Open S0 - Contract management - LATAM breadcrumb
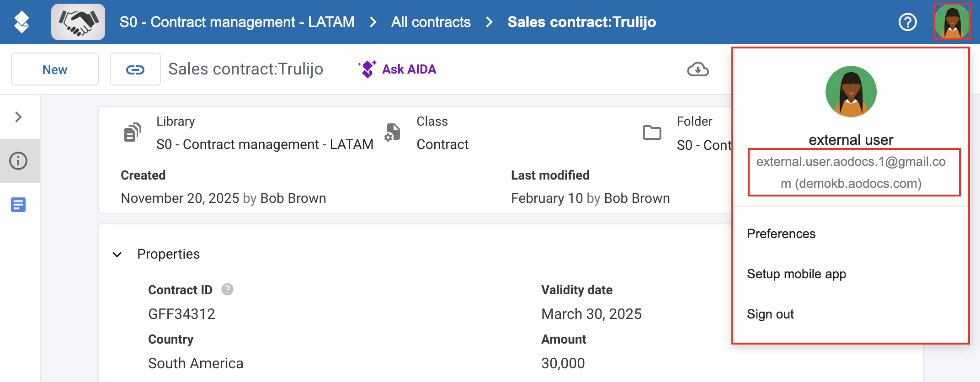The image size is (980, 382). tap(237, 22)
